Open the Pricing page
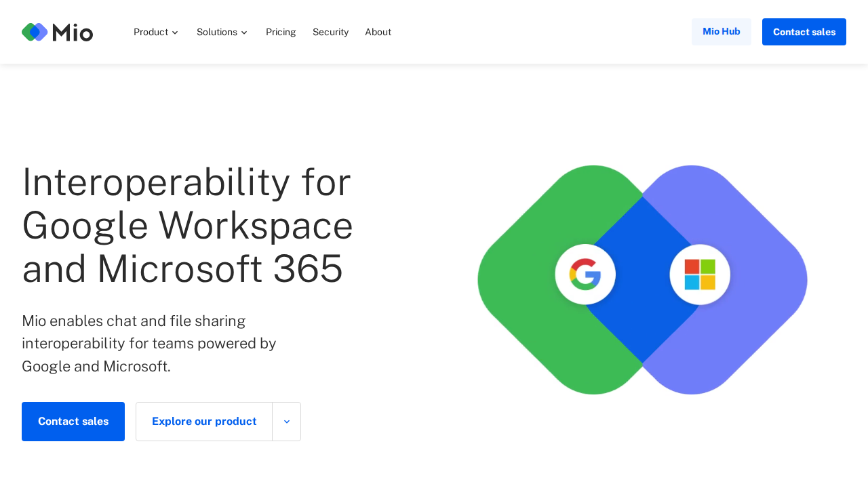The height and width of the screenshot is (488, 868). click(281, 32)
